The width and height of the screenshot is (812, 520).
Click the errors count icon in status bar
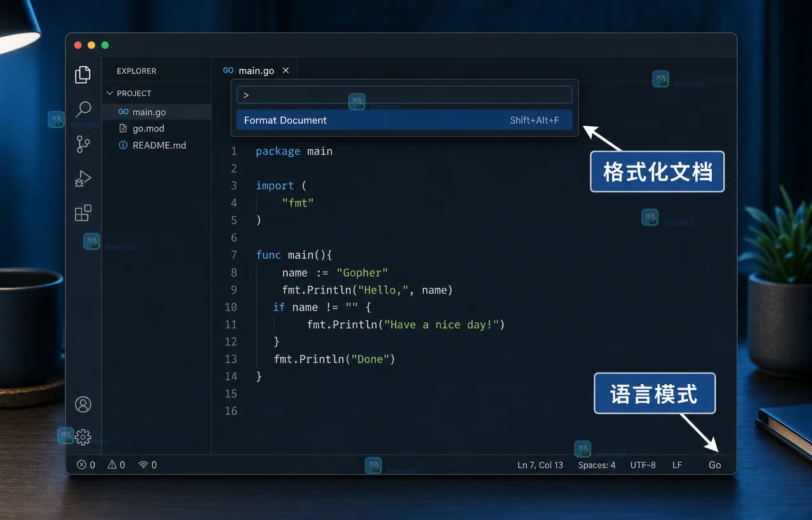(x=82, y=465)
